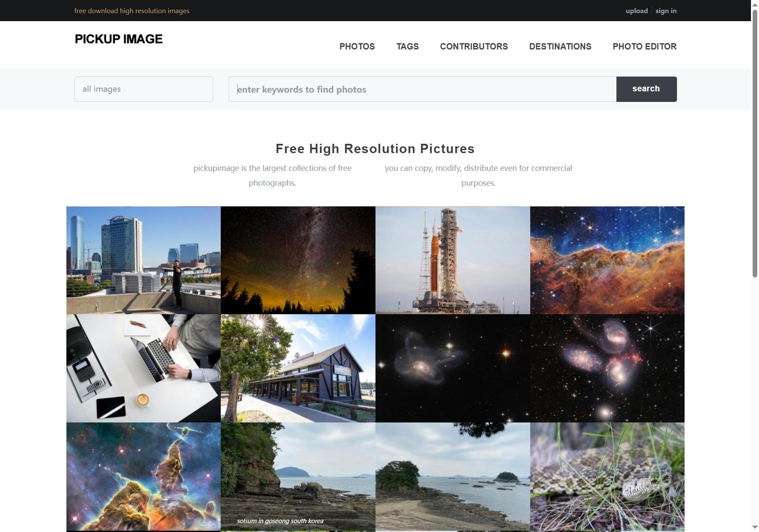Open the wooden lodge building photo
The image size is (759, 532).
point(298,368)
